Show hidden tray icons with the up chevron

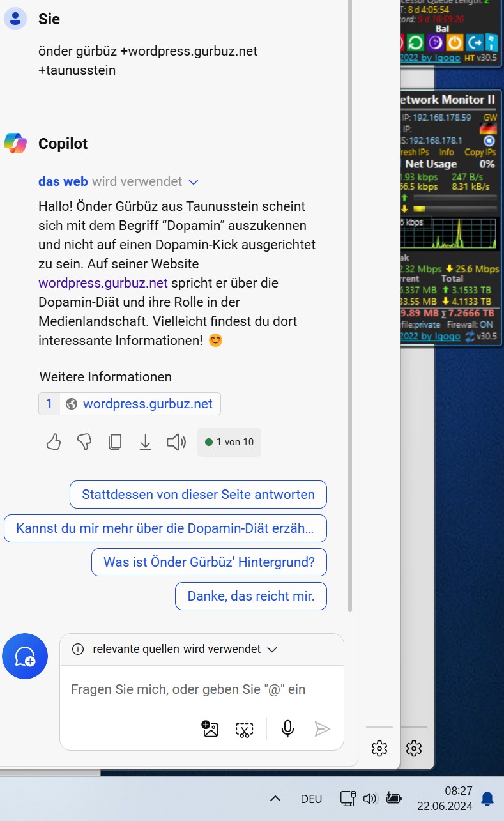click(275, 799)
